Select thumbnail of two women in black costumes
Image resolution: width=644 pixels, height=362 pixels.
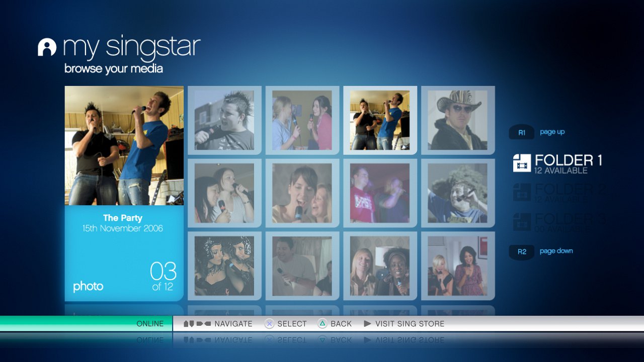(x=224, y=266)
